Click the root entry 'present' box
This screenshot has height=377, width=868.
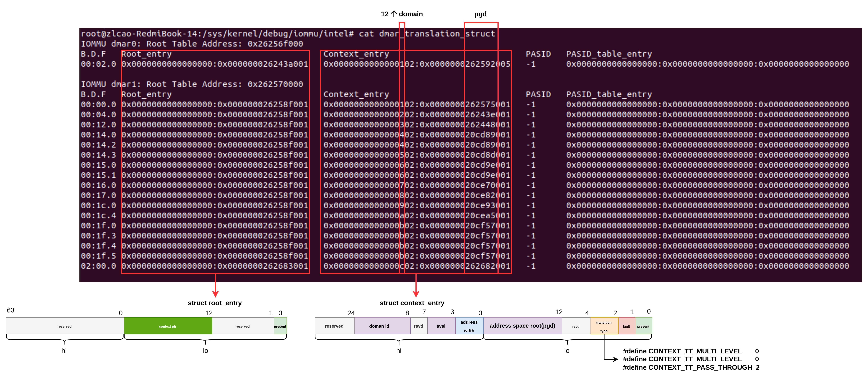coord(280,326)
